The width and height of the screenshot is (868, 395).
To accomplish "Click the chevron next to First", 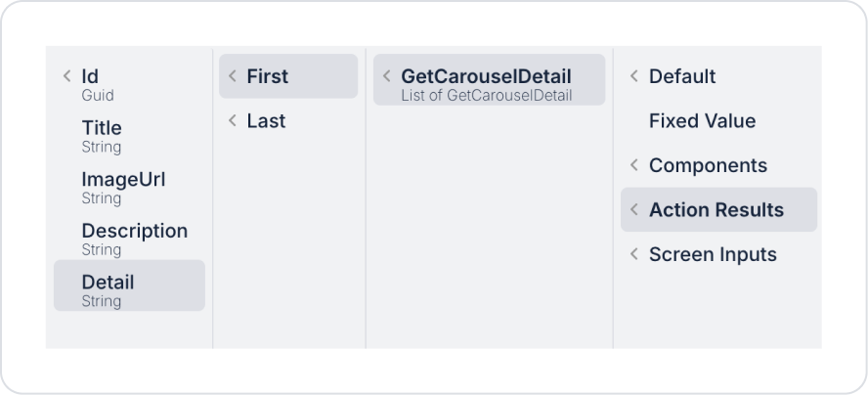I will (x=233, y=76).
